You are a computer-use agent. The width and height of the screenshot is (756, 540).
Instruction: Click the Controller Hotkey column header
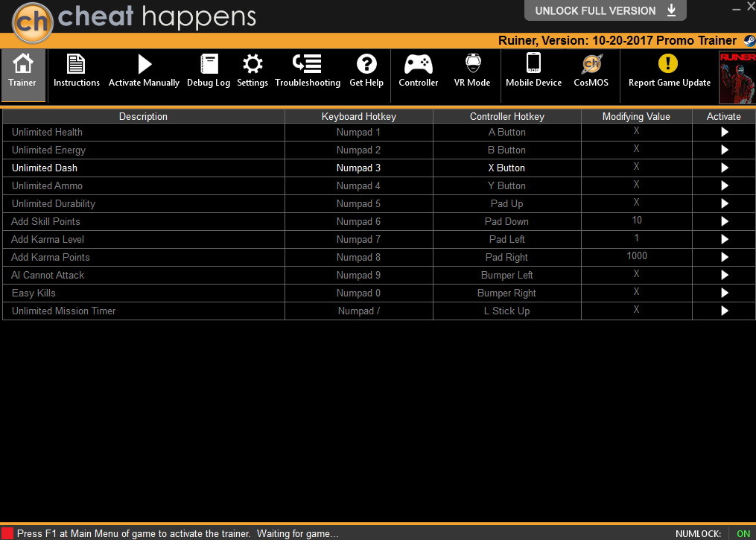click(506, 116)
